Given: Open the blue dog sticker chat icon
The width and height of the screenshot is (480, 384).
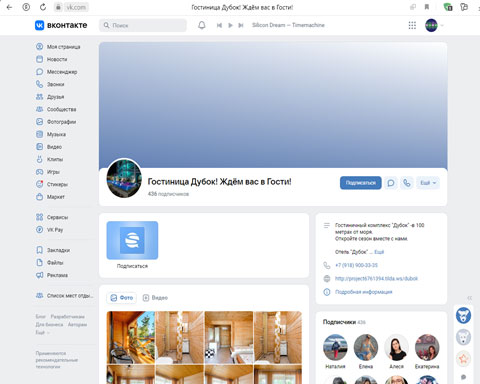Looking at the screenshot, I should [463, 315].
